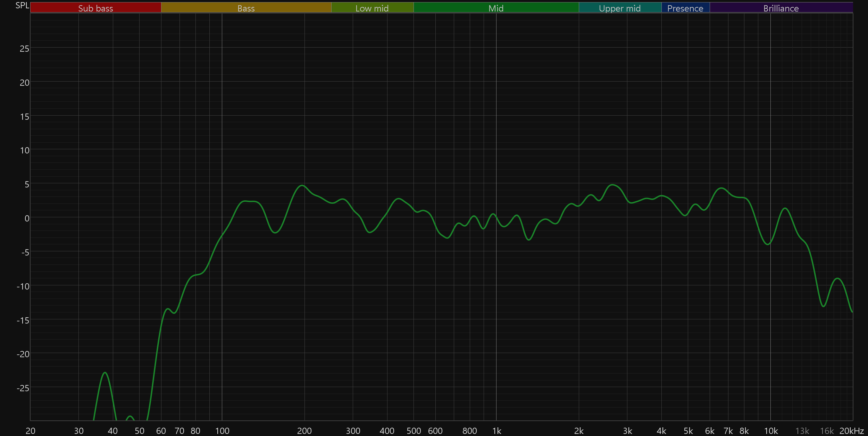Click the 20kHz label on frequency axis
868x436 pixels.
tap(851, 431)
